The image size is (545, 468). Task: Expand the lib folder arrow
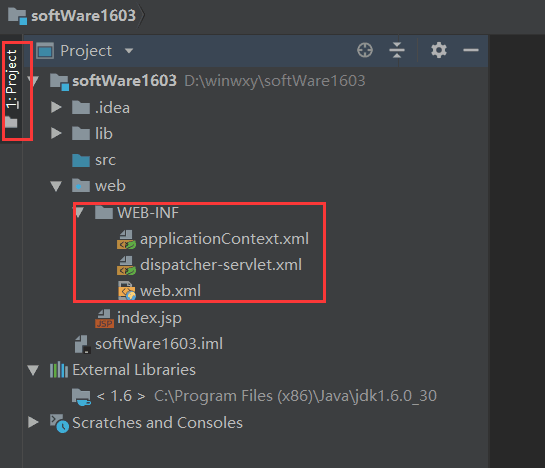[56, 133]
